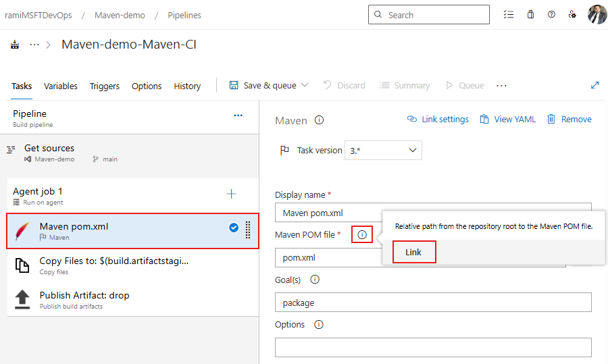Image resolution: width=608 pixels, height=364 pixels.
Task: Click the Link button in tooltip
Action: click(x=413, y=253)
